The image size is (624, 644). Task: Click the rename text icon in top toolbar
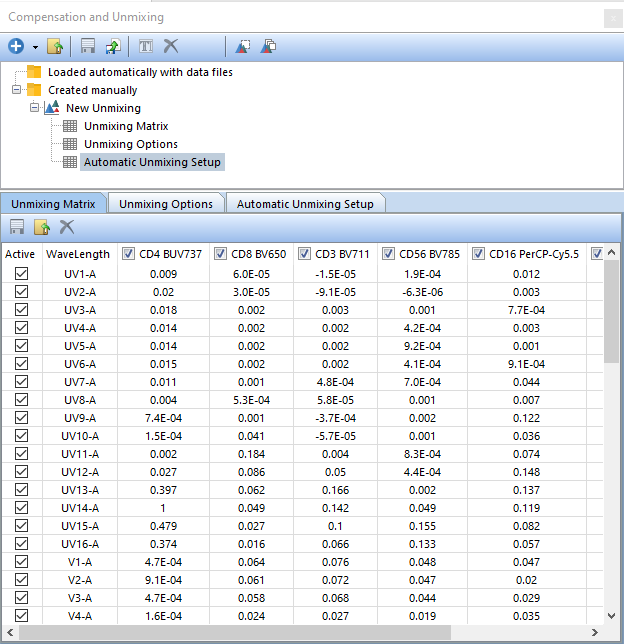(x=146, y=46)
